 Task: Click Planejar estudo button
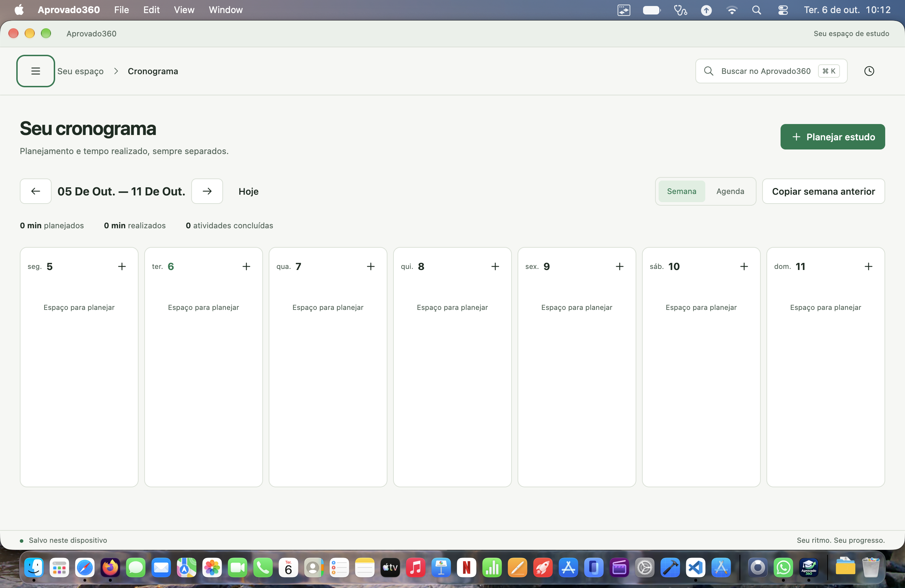833,137
